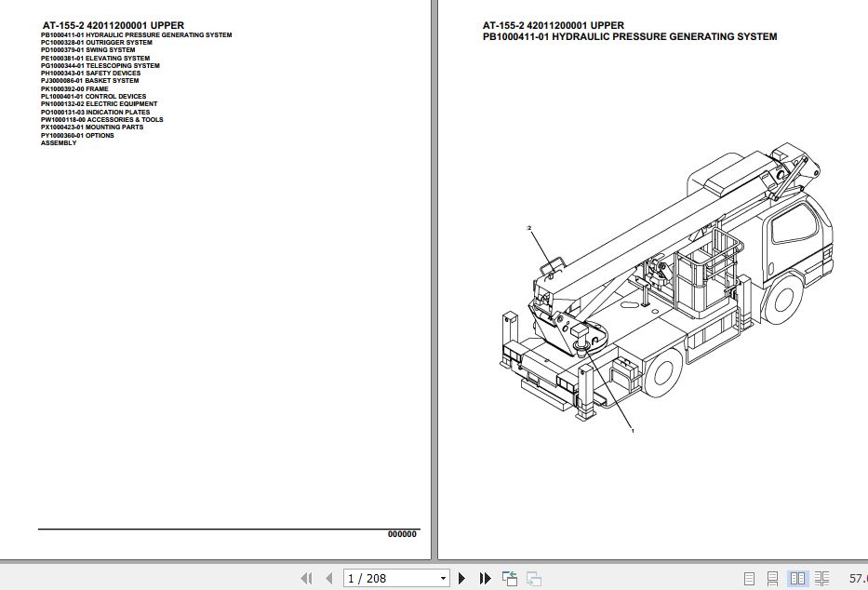Go to the previous page
Viewport: 868px width, 590px height.
coord(327,578)
